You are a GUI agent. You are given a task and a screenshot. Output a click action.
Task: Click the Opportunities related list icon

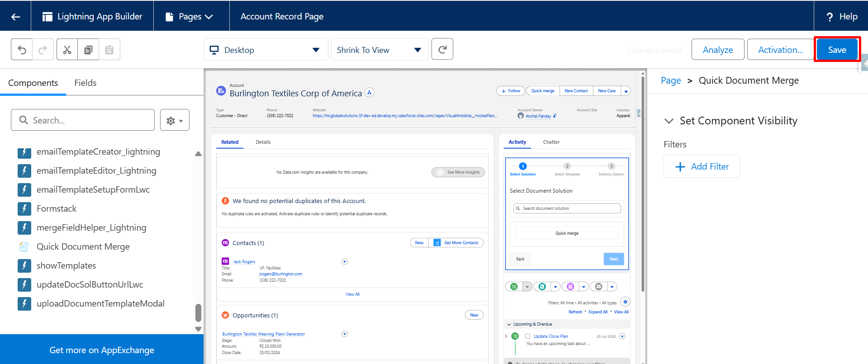pyautogui.click(x=225, y=315)
